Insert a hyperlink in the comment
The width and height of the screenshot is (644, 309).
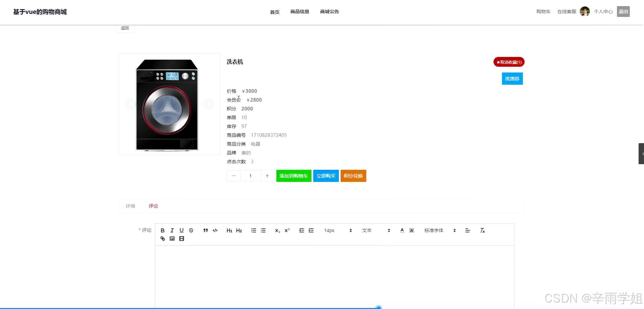[x=163, y=238]
